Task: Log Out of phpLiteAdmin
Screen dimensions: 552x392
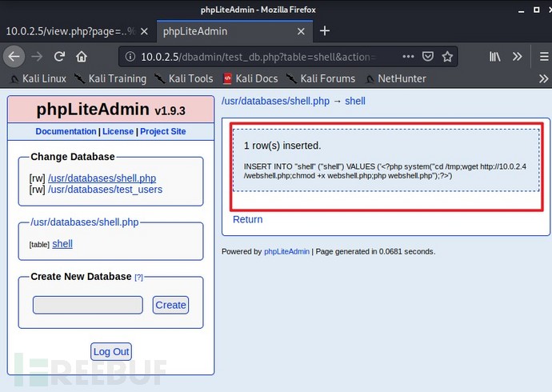Action: [x=111, y=351]
